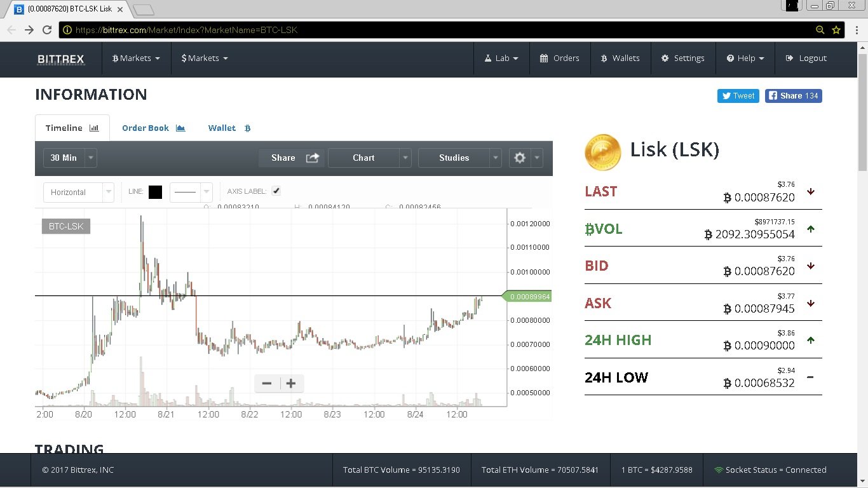Screen dimensions: 868x488
Task: Click the Tweet button
Action: click(738, 96)
